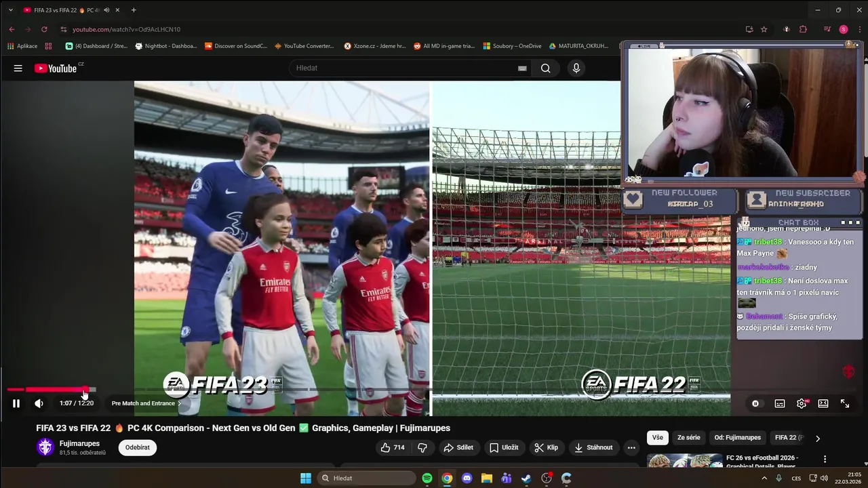
Task: Click the taskbar 'Hledat' search box
Action: click(x=366, y=478)
